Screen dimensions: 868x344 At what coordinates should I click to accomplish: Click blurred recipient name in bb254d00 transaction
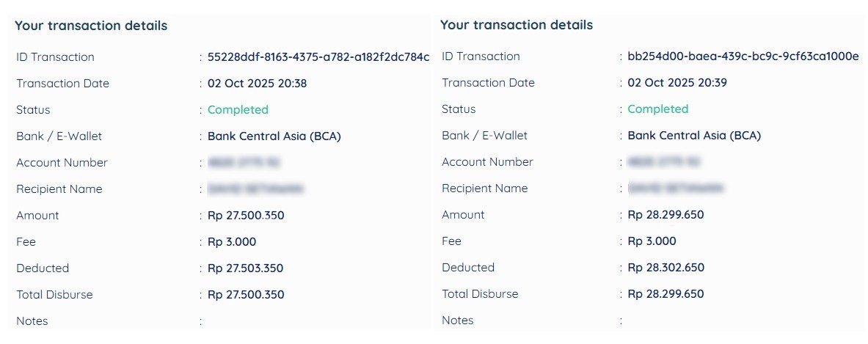[x=676, y=189]
